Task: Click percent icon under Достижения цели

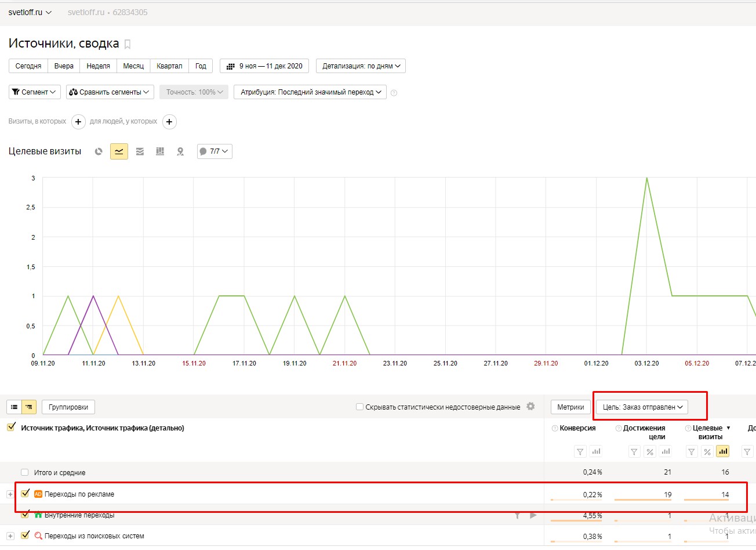Action: click(x=650, y=451)
